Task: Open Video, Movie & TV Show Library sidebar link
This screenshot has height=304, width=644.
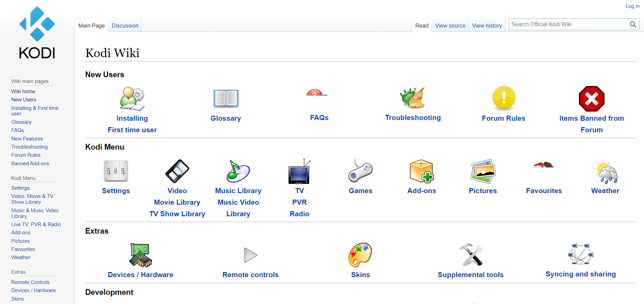Action: click(32, 199)
